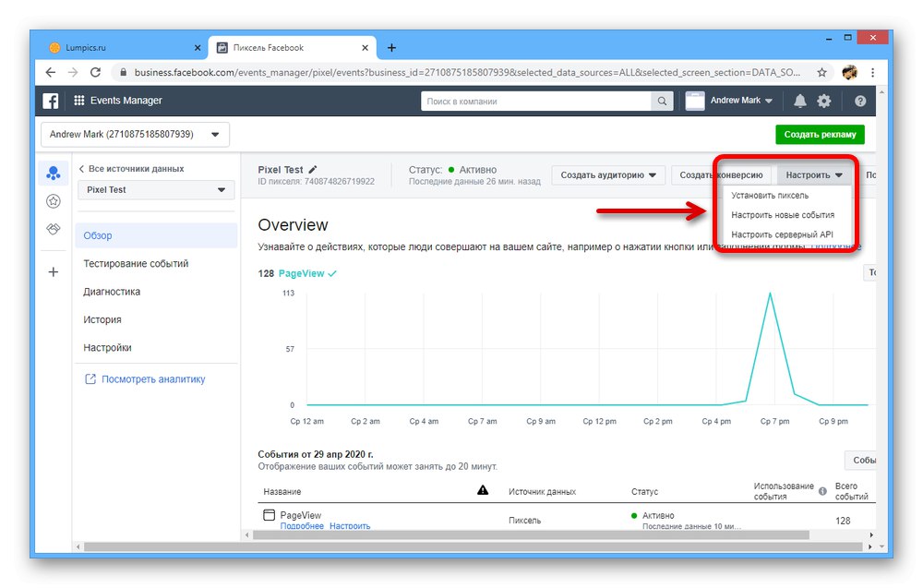The width and height of the screenshot is (923, 588).
Task: Open the Диагностика section
Action: click(x=112, y=292)
